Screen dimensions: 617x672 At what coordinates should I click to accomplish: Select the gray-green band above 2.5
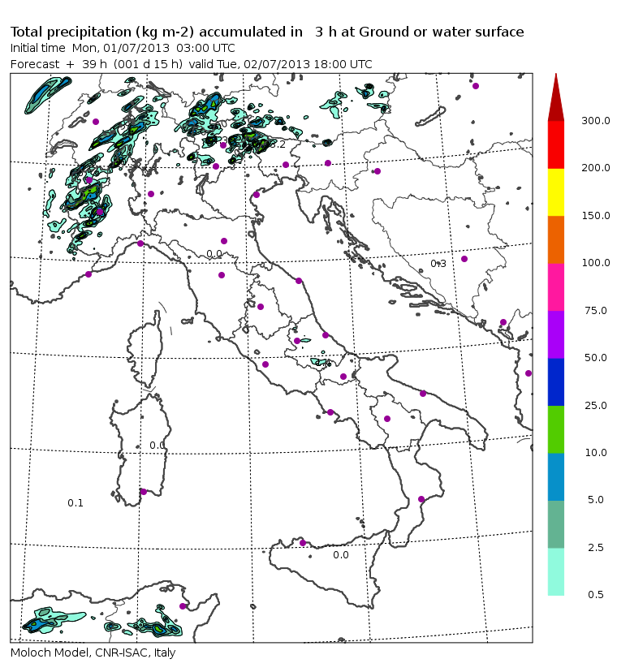pyautogui.click(x=555, y=524)
